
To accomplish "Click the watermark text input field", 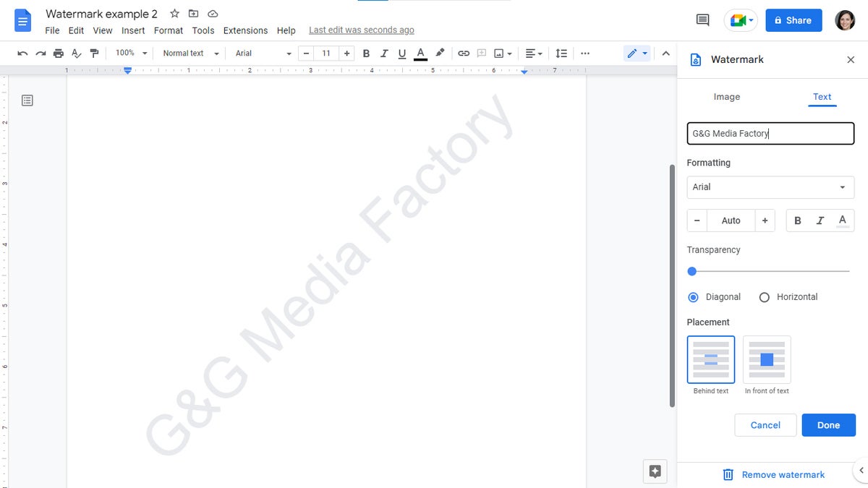I will 770,134.
